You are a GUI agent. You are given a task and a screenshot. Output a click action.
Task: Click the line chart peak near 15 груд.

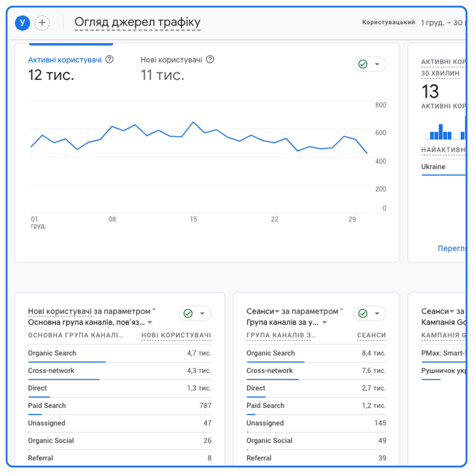(x=193, y=122)
